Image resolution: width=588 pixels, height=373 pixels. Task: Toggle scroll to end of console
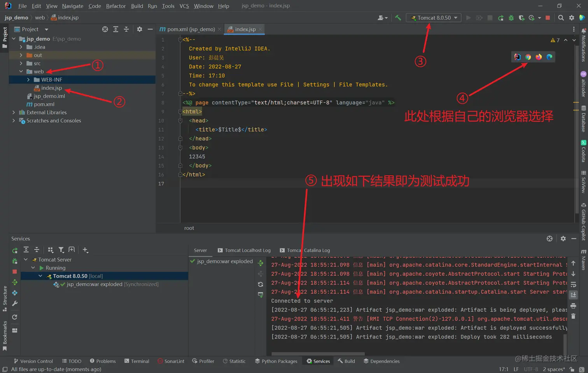click(573, 295)
